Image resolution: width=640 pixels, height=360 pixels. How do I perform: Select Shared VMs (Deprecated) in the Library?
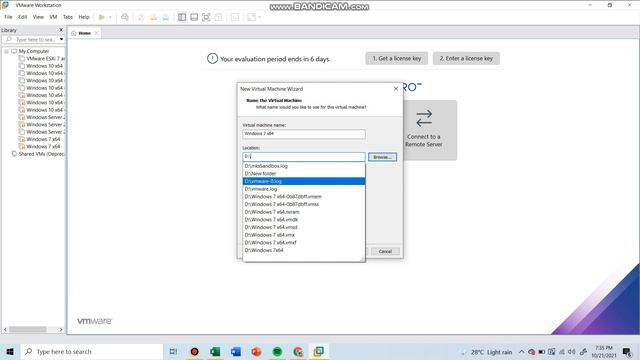pos(41,154)
